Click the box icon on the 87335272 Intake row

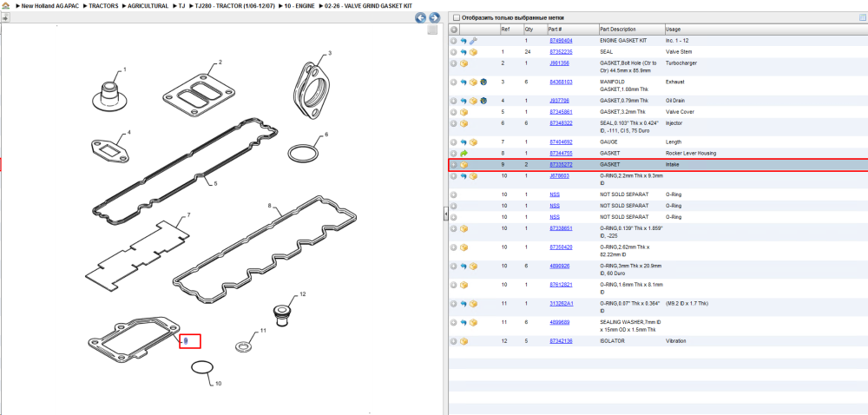point(464,165)
